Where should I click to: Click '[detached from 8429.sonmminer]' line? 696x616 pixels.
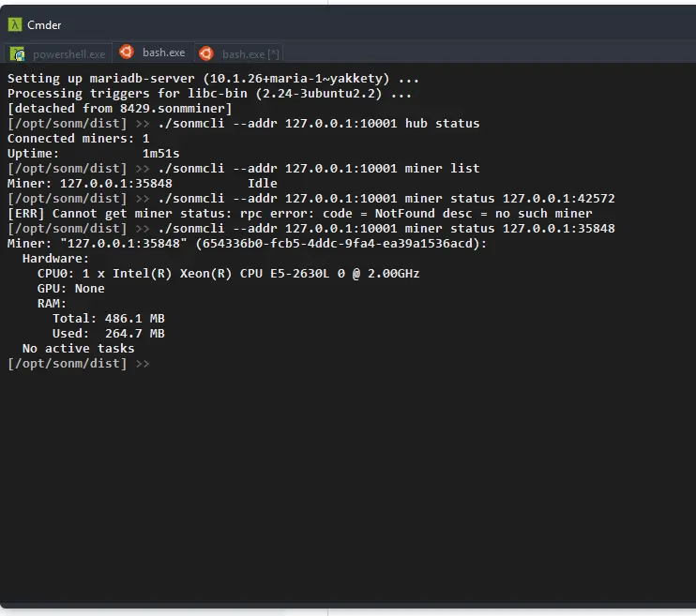(x=120, y=109)
